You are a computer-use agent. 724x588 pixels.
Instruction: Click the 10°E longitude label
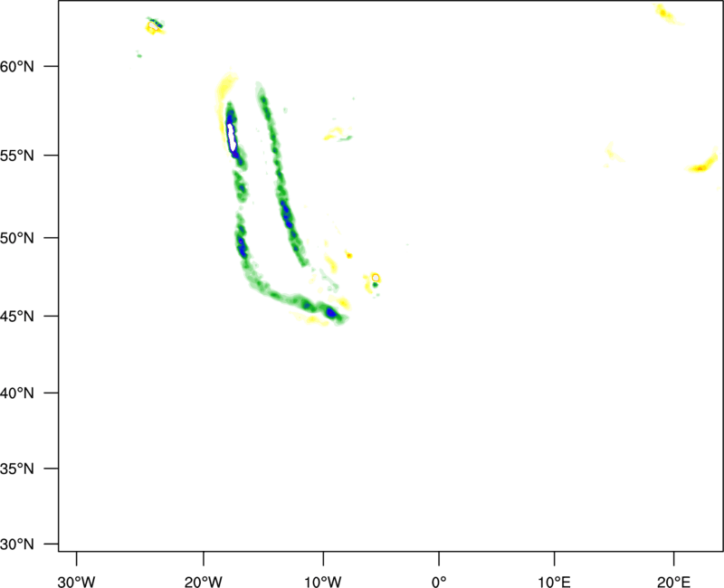pyautogui.click(x=554, y=582)
